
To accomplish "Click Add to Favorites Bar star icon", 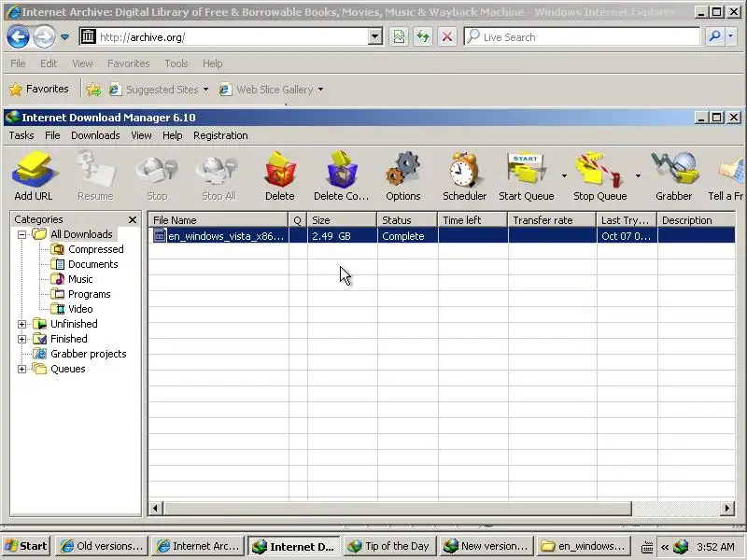I will [93, 89].
